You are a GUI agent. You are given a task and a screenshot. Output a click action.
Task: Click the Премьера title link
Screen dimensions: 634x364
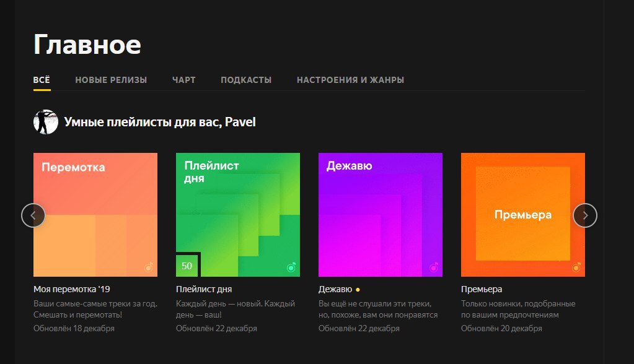click(x=482, y=289)
